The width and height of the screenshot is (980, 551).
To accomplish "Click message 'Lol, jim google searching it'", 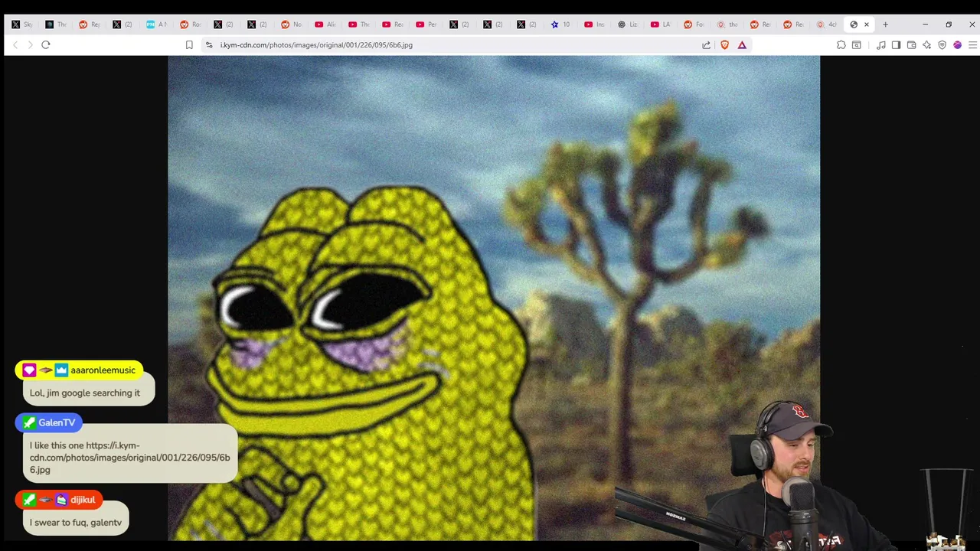I will 85,393.
